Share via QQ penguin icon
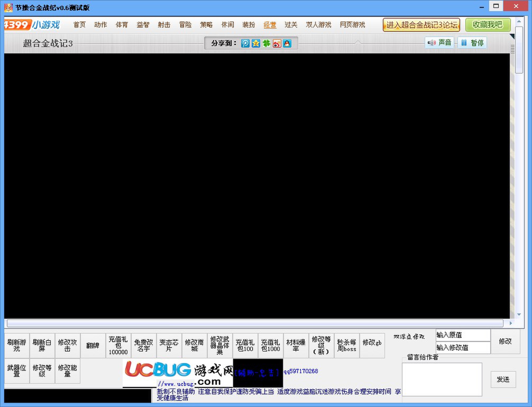The image size is (532, 407). [x=287, y=43]
